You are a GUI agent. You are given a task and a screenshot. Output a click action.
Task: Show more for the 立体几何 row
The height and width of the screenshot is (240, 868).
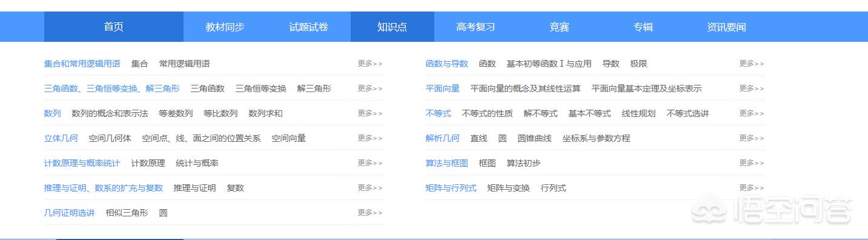click(370, 138)
